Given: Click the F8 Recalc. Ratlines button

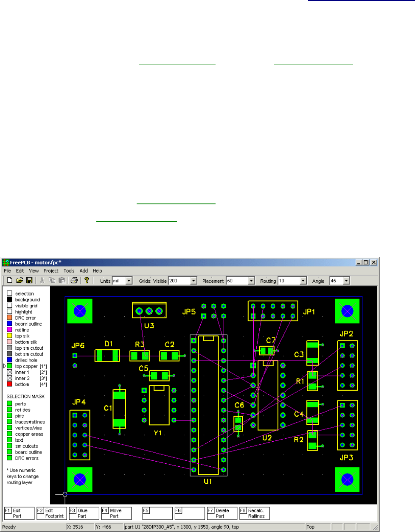Looking at the screenshot, I should (x=255, y=513).
